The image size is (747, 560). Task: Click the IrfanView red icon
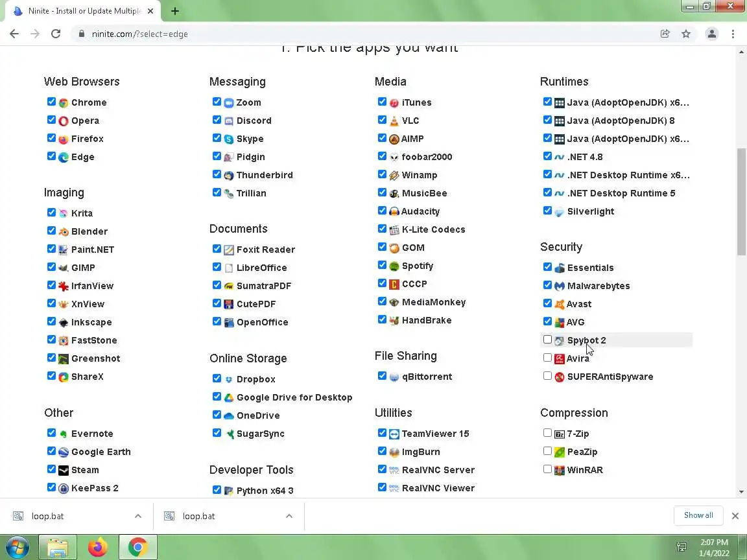click(64, 286)
